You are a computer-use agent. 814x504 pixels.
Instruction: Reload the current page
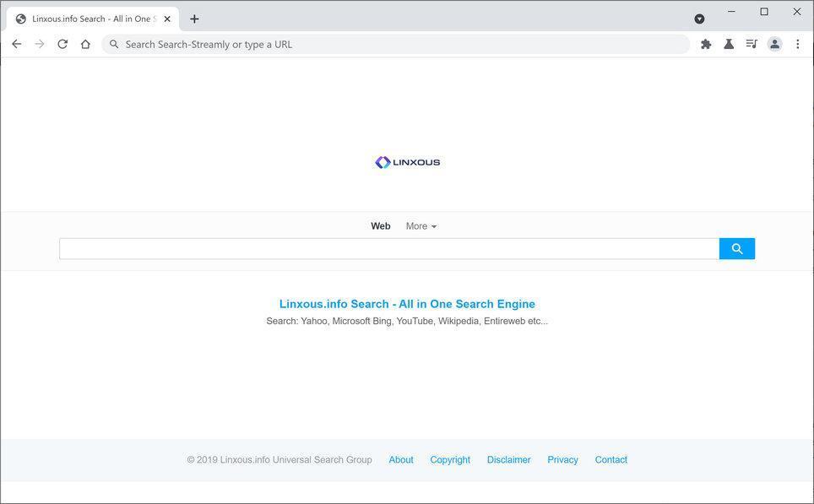(62, 44)
